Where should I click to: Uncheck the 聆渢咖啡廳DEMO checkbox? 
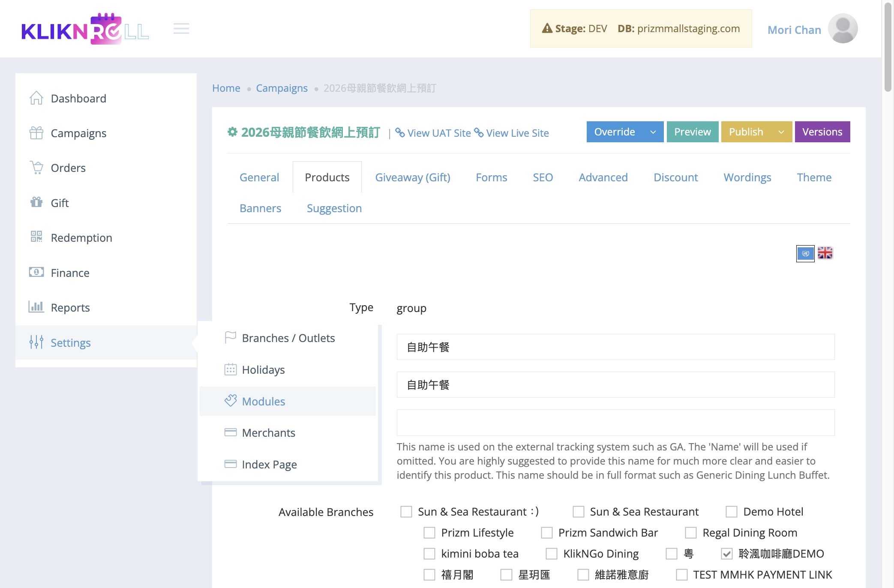click(726, 553)
